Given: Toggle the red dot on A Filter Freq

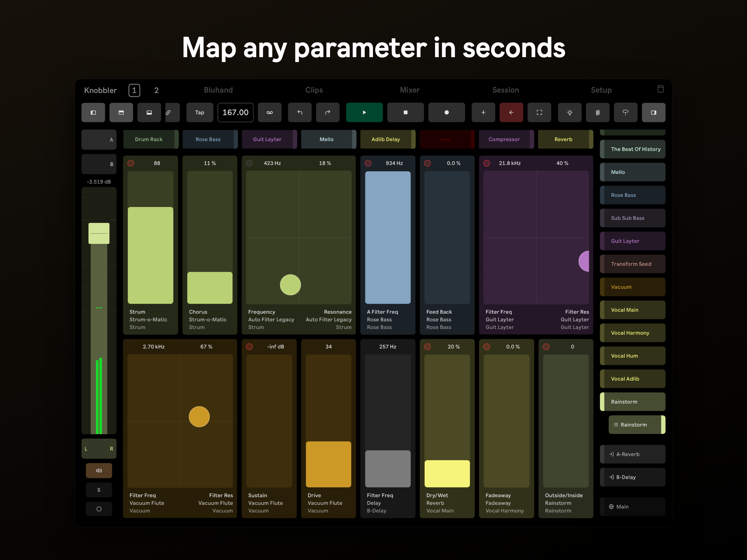Looking at the screenshot, I should (368, 163).
